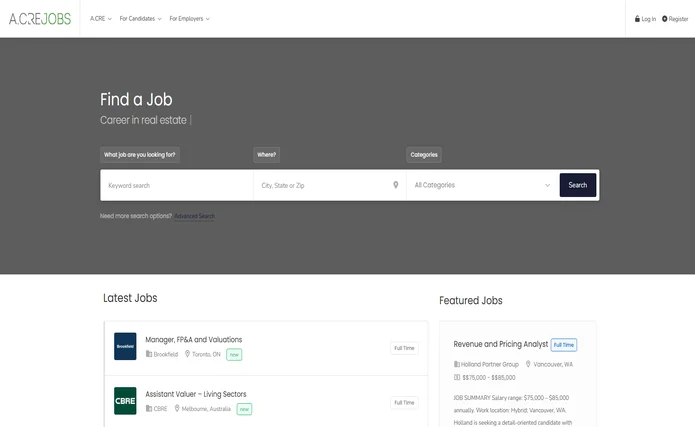Click the pin icon beside Vancouver, WA
The image size is (695, 427).
tap(528, 364)
